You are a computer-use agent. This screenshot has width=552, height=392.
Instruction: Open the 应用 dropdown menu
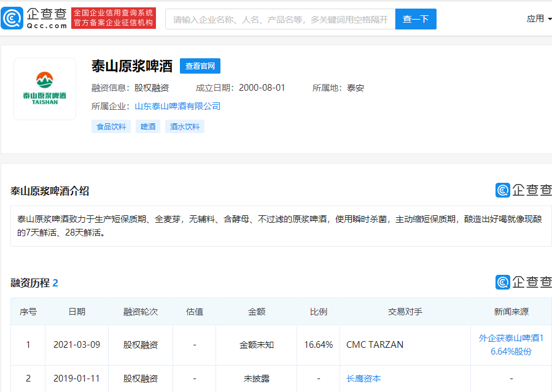pos(538,18)
